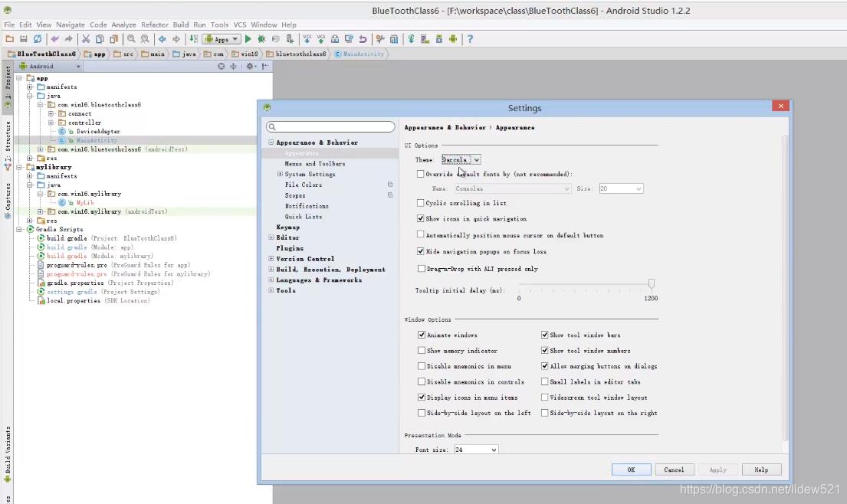Click the project panel gear settings icon
The width and height of the screenshot is (847, 504).
tap(249, 67)
